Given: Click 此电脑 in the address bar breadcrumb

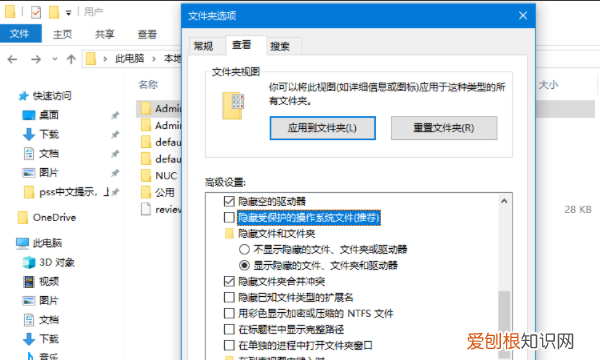Looking at the screenshot, I should [130, 59].
